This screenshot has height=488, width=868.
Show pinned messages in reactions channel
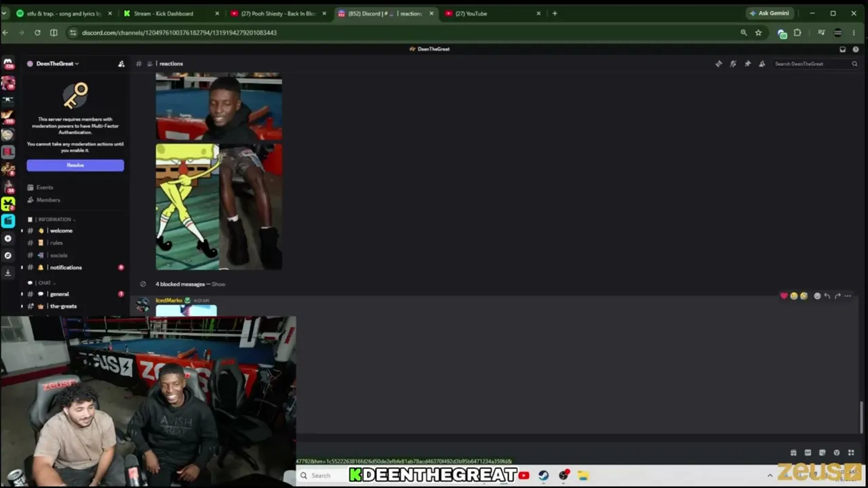[747, 64]
